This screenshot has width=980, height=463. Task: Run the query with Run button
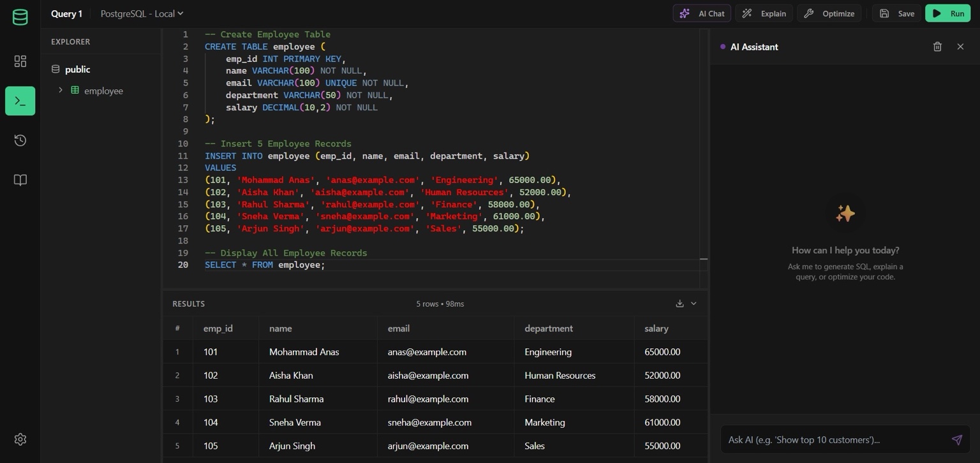pos(947,13)
